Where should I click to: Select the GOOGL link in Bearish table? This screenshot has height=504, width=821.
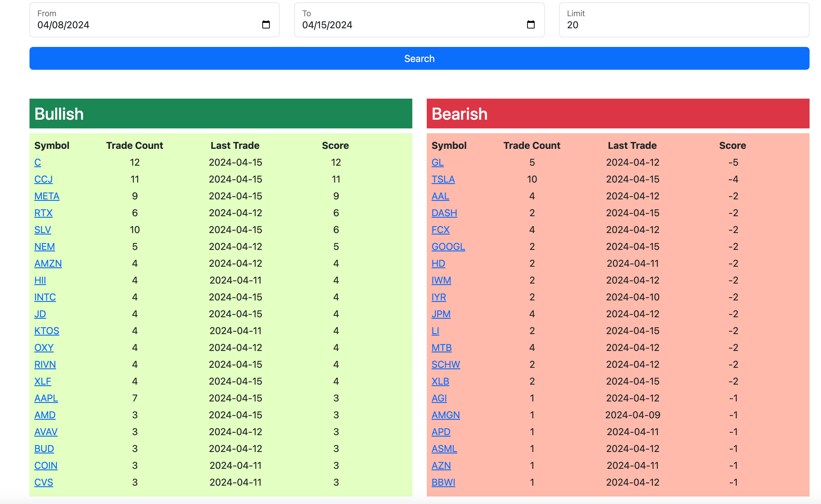click(x=448, y=247)
